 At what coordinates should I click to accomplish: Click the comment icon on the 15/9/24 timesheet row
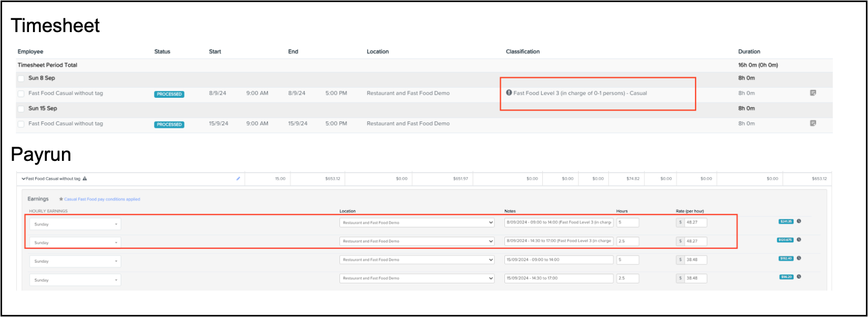pyautogui.click(x=813, y=124)
